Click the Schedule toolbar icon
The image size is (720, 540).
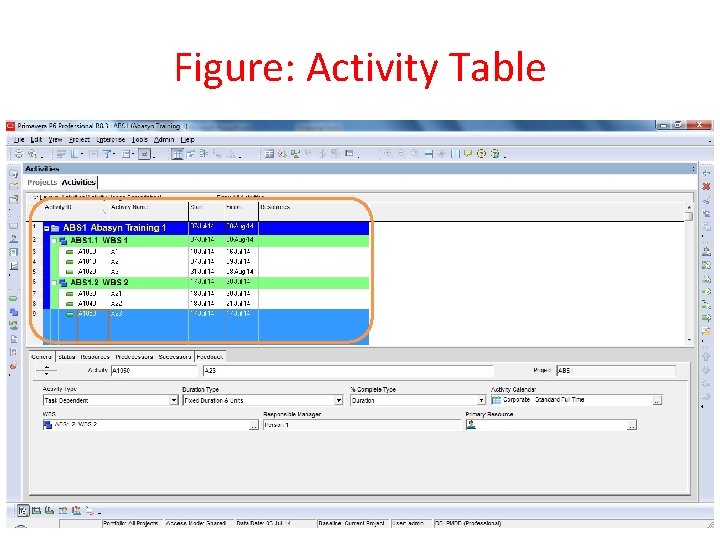click(282, 154)
